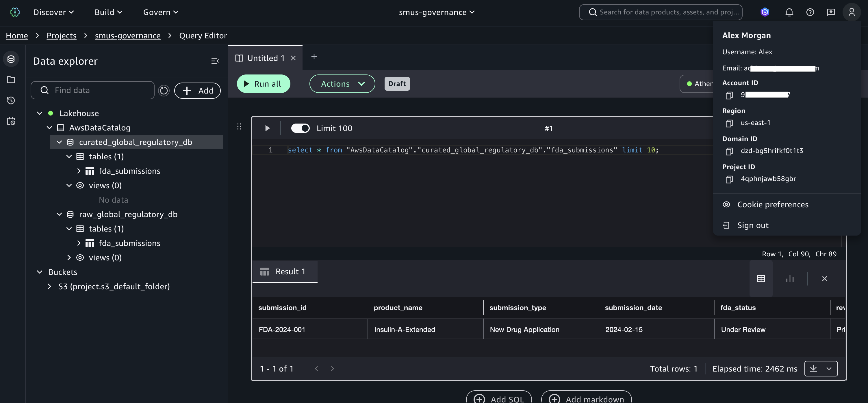The height and width of the screenshot is (403, 868).
Task: Click into the SQL editor line 1
Action: click(x=473, y=150)
